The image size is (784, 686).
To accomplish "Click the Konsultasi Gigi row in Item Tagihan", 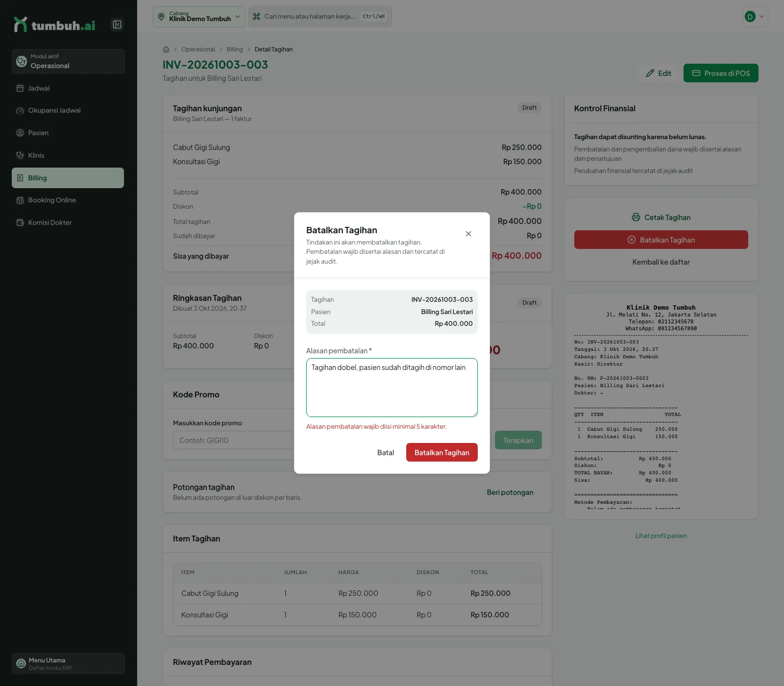I will (x=357, y=615).
